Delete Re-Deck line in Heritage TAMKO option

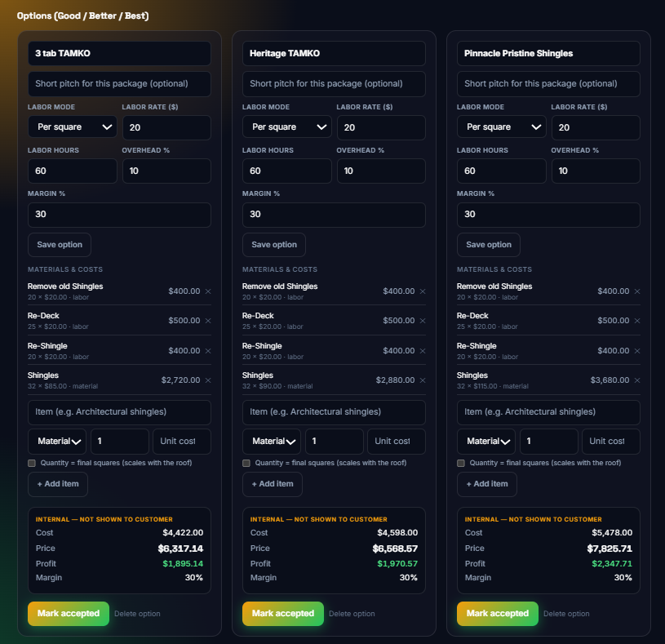[x=423, y=320]
